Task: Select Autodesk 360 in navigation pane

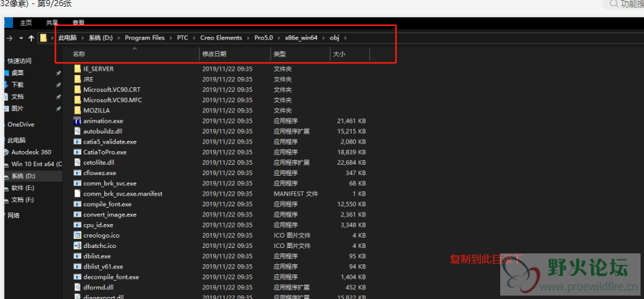Action: click(x=31, y=152)
